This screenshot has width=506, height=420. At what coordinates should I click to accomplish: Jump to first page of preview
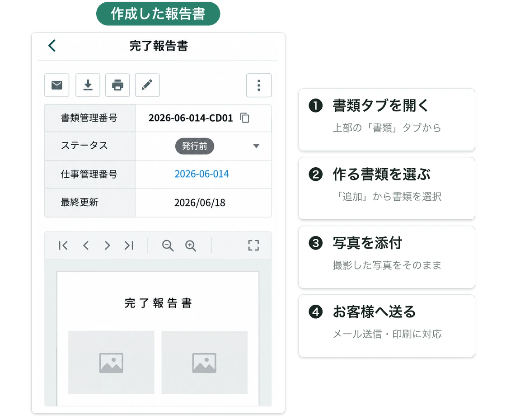(63, 245)
